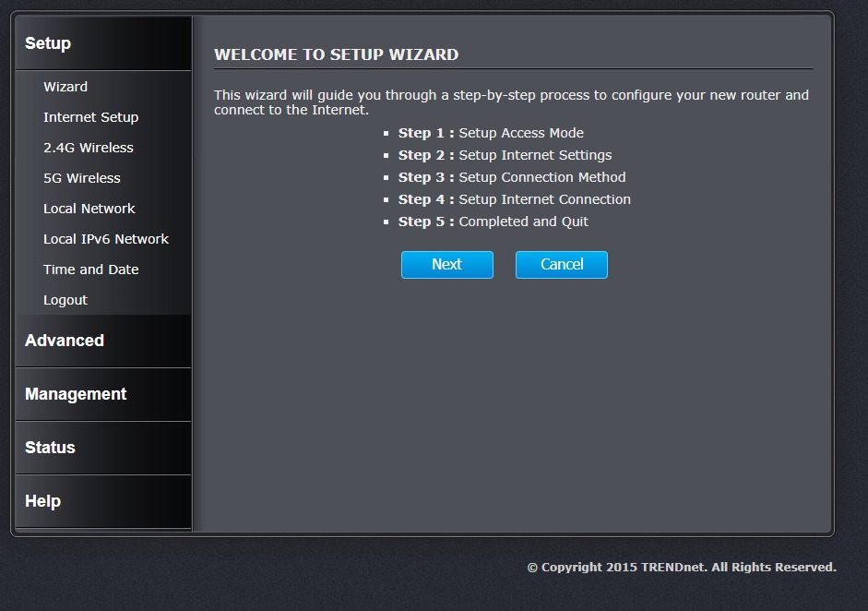The image size is (868, 611).
Task: Click Logout in the sidebar
Action: [x=65, y=300]
